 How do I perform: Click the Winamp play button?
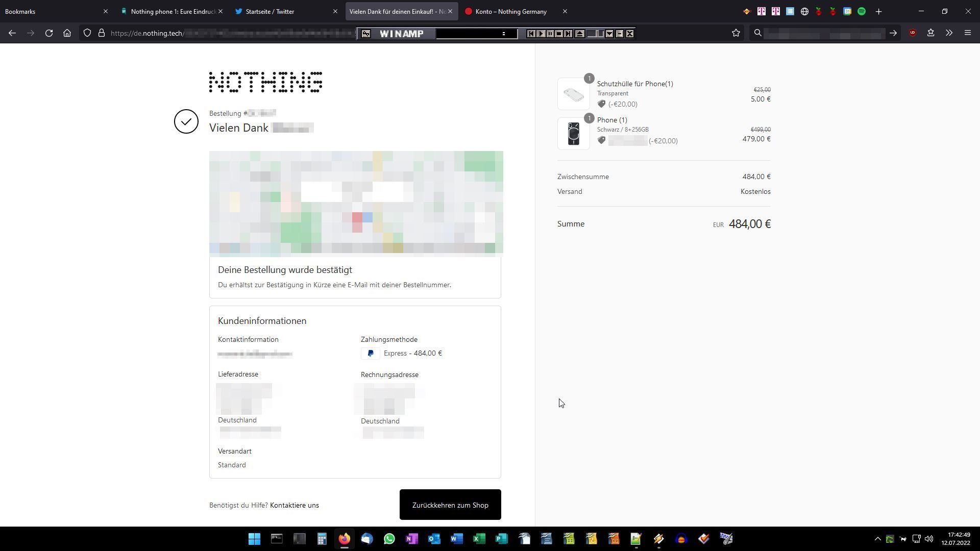[x=541, y=34]
